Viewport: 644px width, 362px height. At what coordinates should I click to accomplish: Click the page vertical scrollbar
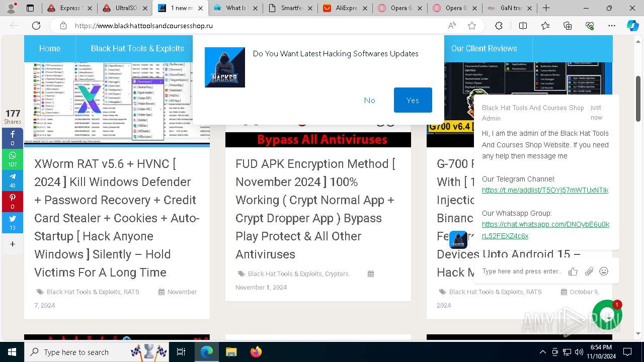tap(638, 99)
